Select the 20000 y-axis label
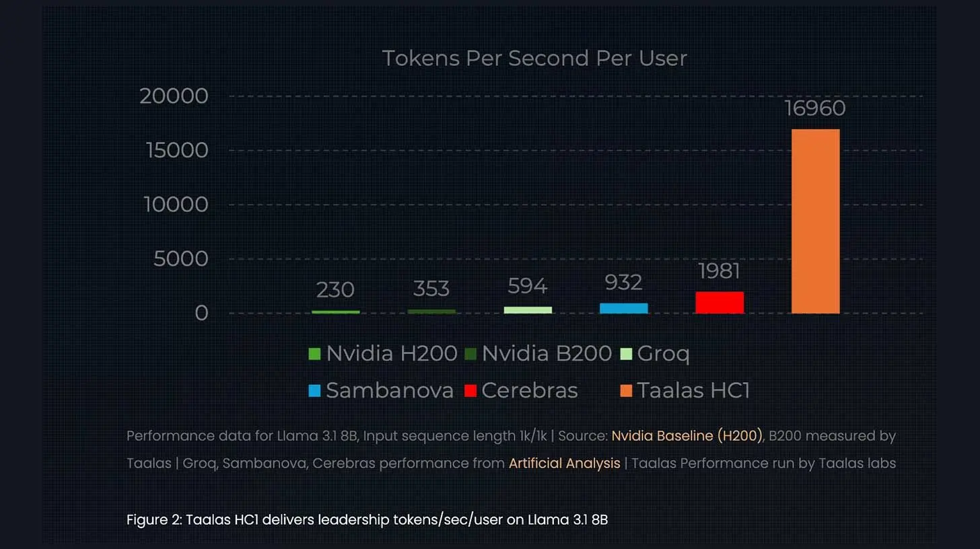980x549 pixels. click(174, 96)
